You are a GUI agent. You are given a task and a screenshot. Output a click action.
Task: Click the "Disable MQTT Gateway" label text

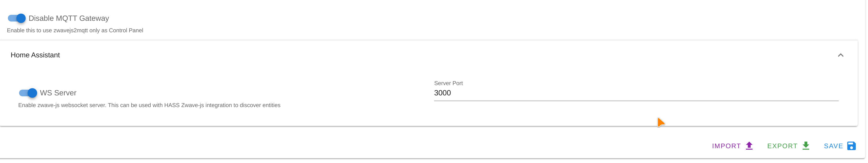point(69,18)
